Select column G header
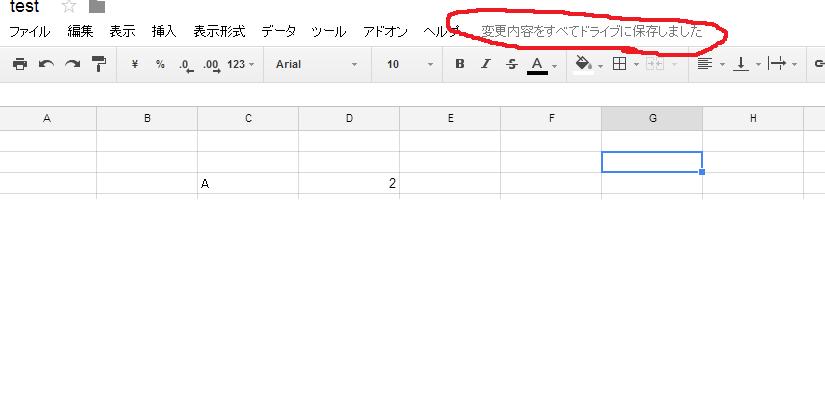The height and width of the screenshot is (400, 825). (652, 118)
